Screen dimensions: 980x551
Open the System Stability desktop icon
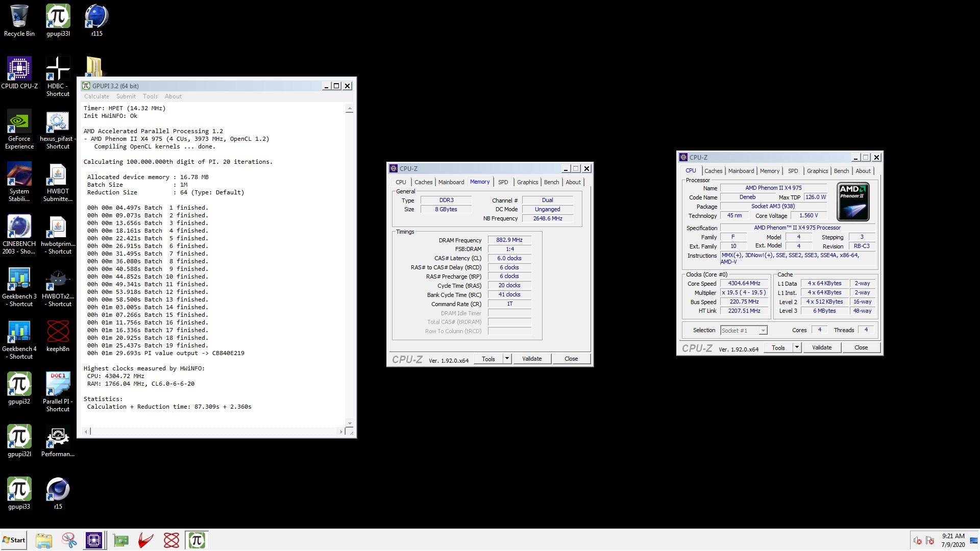click(19, 182)
